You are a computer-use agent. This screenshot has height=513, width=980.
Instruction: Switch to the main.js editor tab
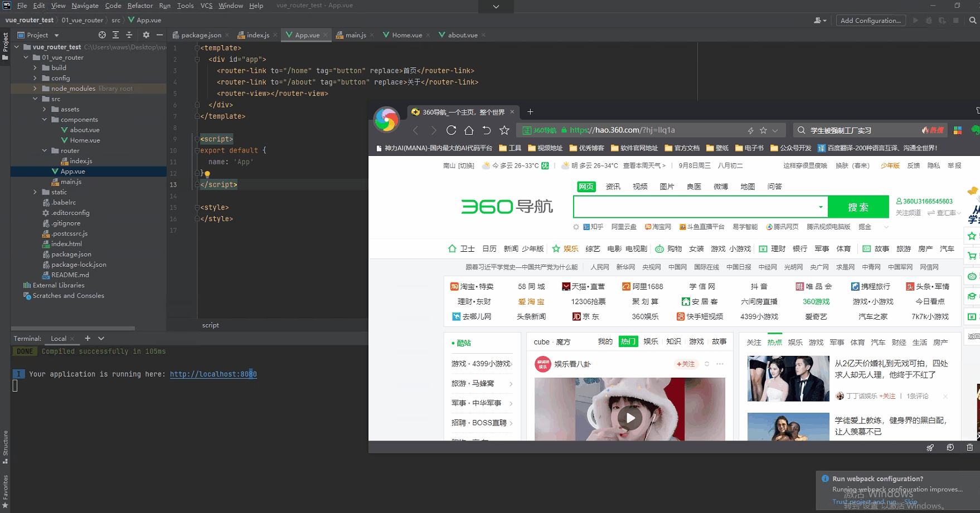[355, 35]
